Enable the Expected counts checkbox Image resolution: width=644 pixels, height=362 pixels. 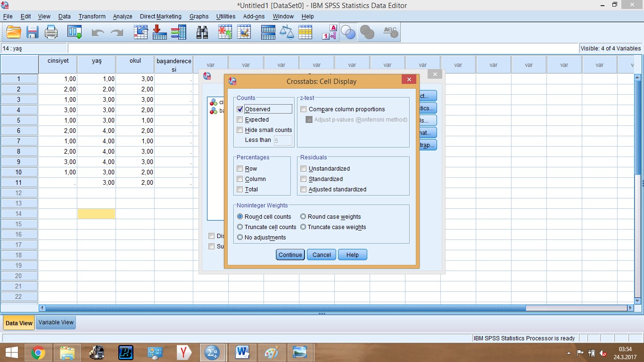point(240,119)
